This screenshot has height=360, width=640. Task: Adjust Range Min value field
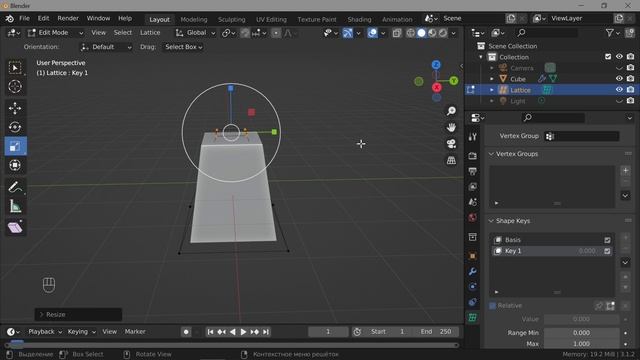[x=581, y=333]
